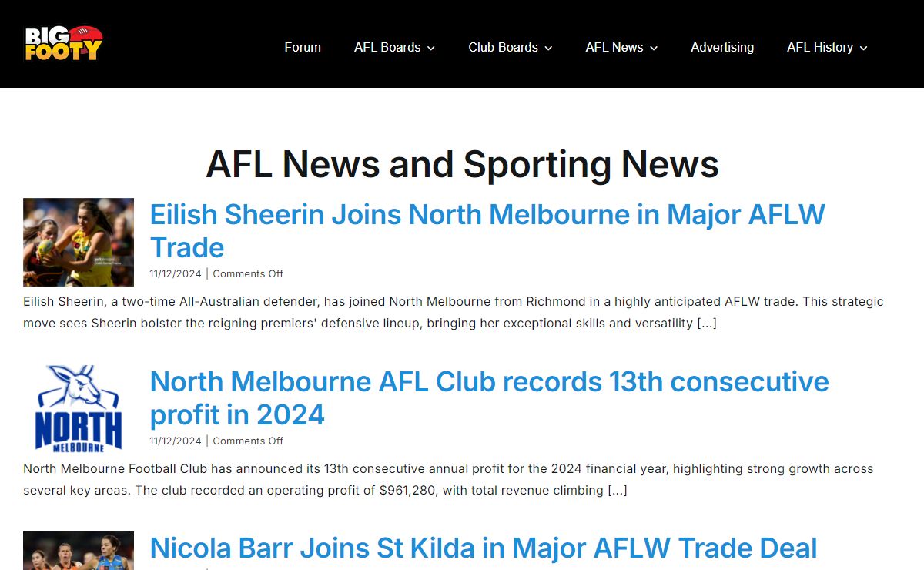
Task: Open the Advertising page
Action: 722,47
